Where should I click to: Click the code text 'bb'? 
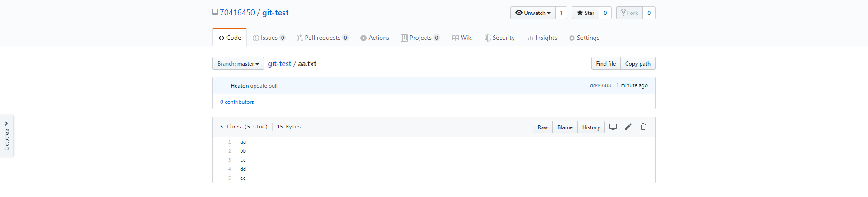pos(243,151)
